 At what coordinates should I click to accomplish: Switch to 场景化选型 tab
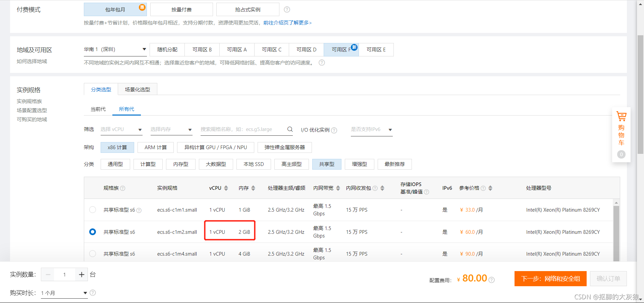point(138,89)
